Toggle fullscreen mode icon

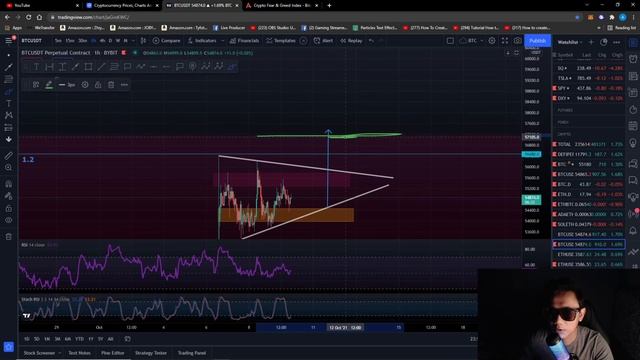[505, 41]
